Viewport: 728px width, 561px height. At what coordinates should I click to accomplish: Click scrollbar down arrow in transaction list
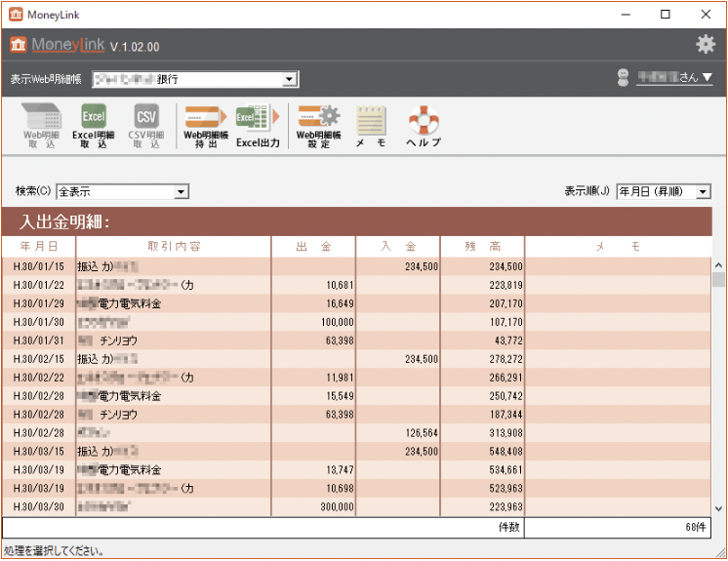(x=719, y=508)
